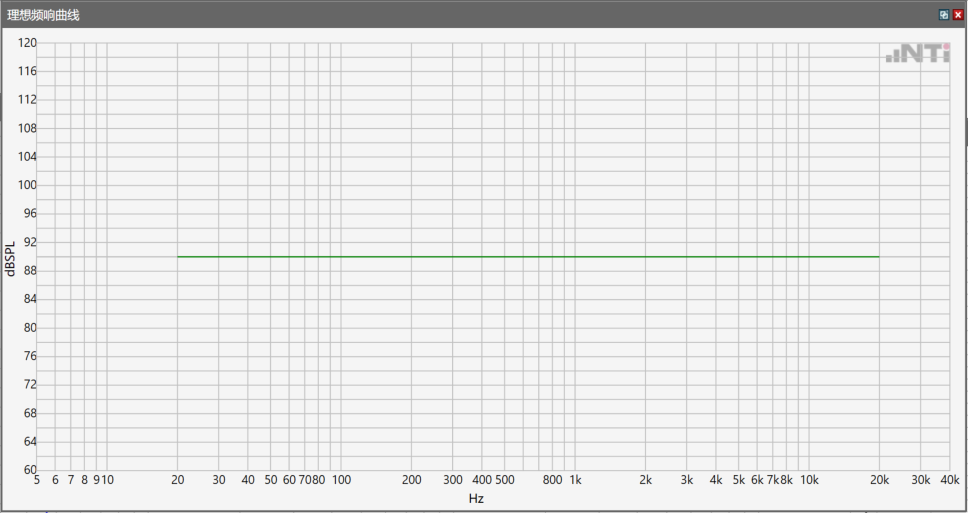Viewport: 968px width, 513px height.
Task: Click the 120 value on the Y axis
Action: (x=26, y=43)
